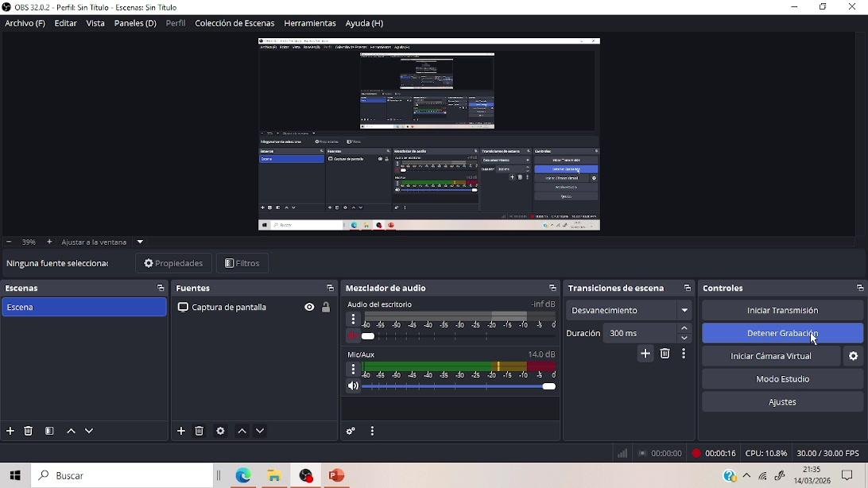Open virtual camera settings gear
Screen dimensions: 868x488
click(854, 357)
